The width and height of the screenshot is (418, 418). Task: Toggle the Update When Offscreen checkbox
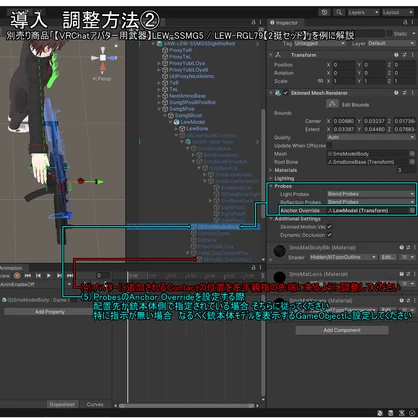[x=329, y=145]
